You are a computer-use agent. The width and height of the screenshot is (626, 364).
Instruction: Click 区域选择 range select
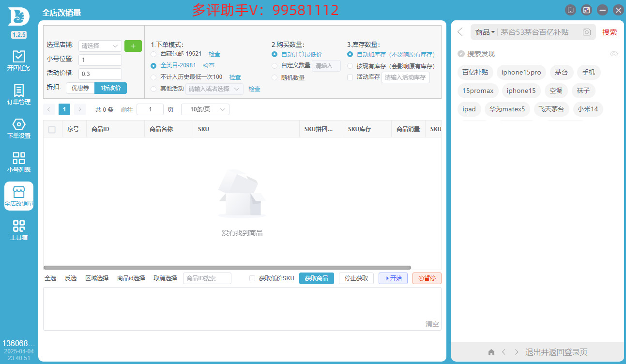97,278
